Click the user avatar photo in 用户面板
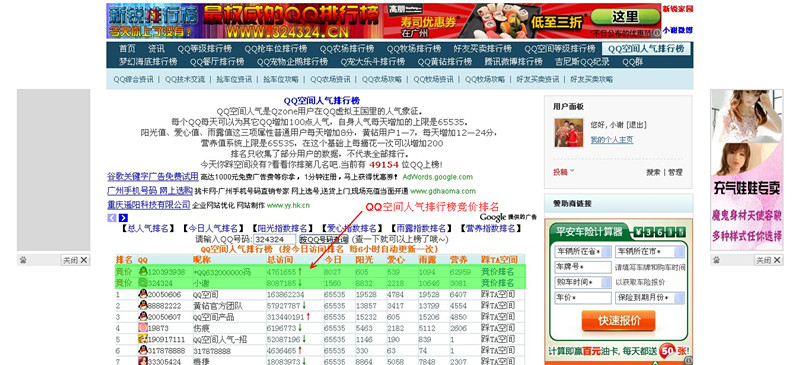The height and width of the screenshot is (365, 800). coord(569,133)
